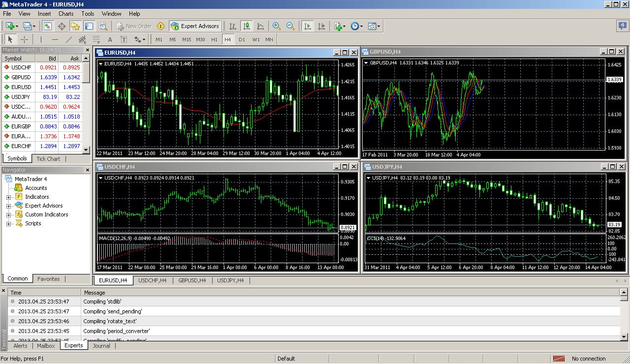This screenshot has width=630, height=364.
Task: Draw a horizontal line tool
Action: click(x=55, y=39)
